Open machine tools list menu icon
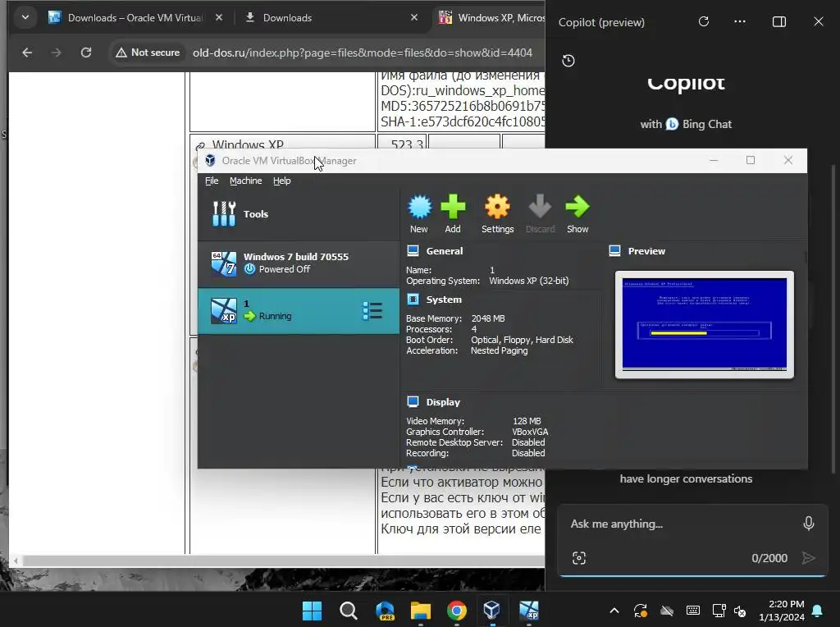This screenshot has height=627, width=840. point(372,311)
